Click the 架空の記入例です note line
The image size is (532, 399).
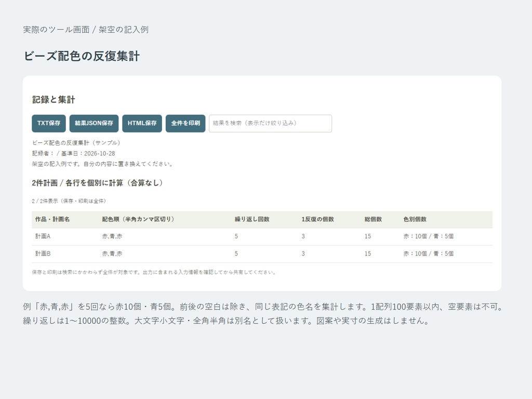(103, 164)
